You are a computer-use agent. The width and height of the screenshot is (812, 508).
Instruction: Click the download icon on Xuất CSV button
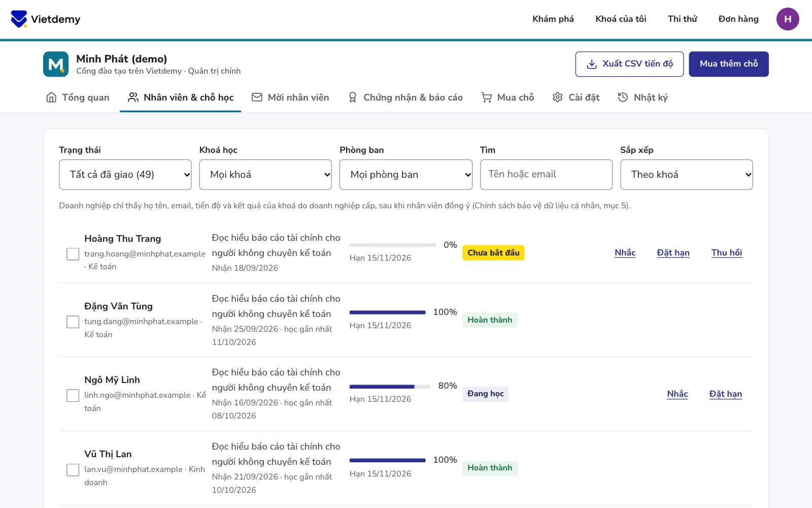pyautogui.click(x=592, y=64)
